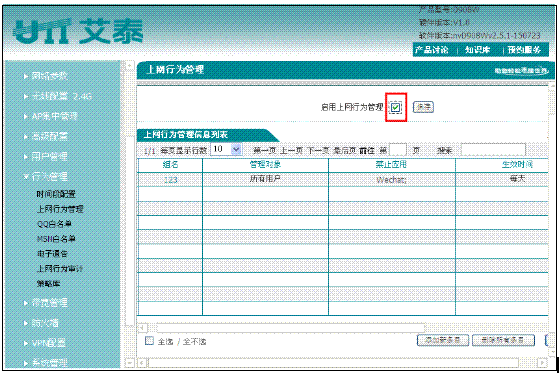Viewport: 560px width, 373px height.
Task: Expand the AP集中管理 sidebar menu
Action: (54, 116)
